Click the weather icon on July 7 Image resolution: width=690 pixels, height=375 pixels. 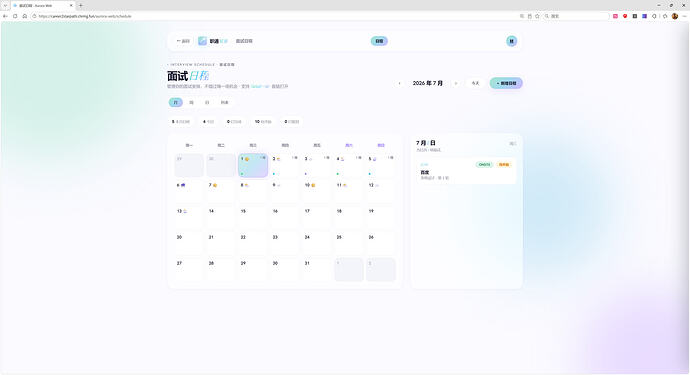[215, 185]
